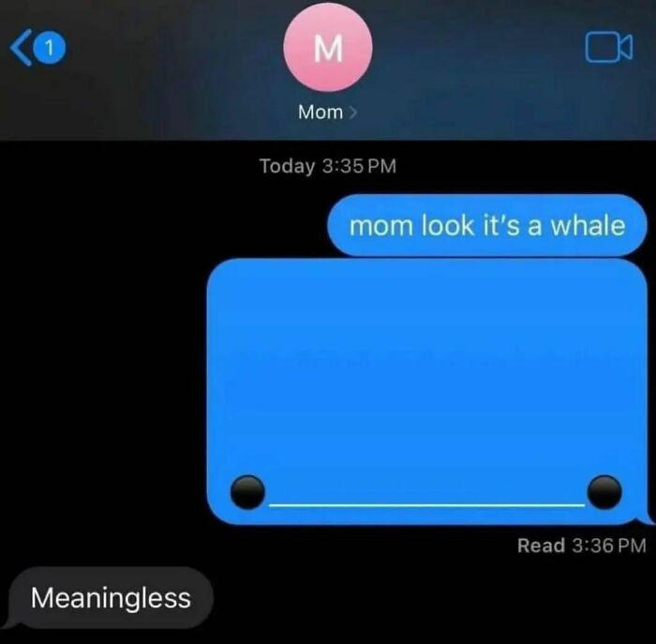This screenshot has height=644, width=656.
Task: Tap the whale's mouth underline
Action: tap(426, 505)
